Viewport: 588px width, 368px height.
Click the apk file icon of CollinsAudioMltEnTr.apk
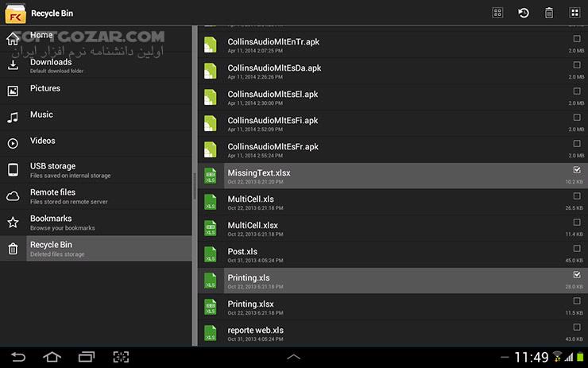pos(210,45)
